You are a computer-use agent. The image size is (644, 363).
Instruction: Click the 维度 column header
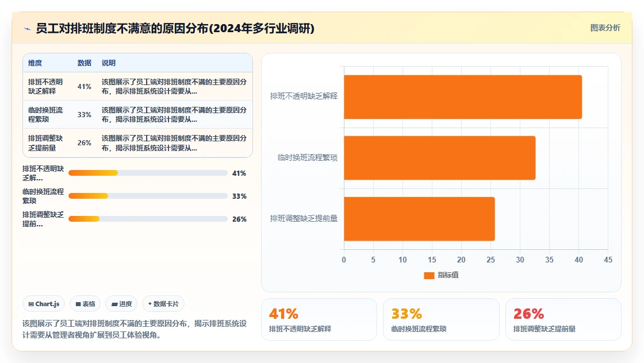pos(35,63)
